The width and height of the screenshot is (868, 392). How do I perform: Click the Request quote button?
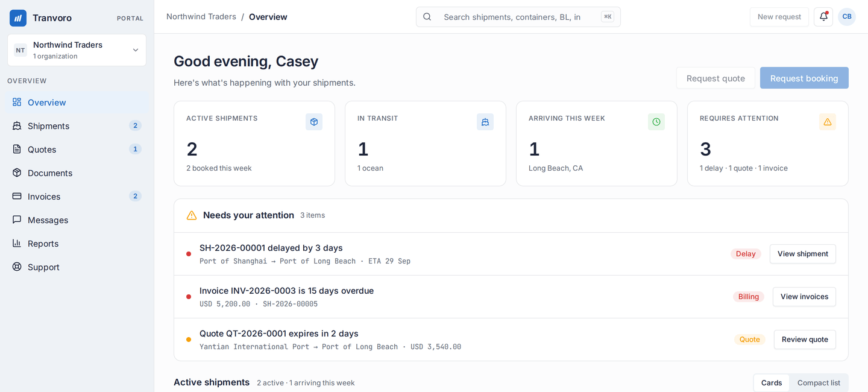click(715, 78)
